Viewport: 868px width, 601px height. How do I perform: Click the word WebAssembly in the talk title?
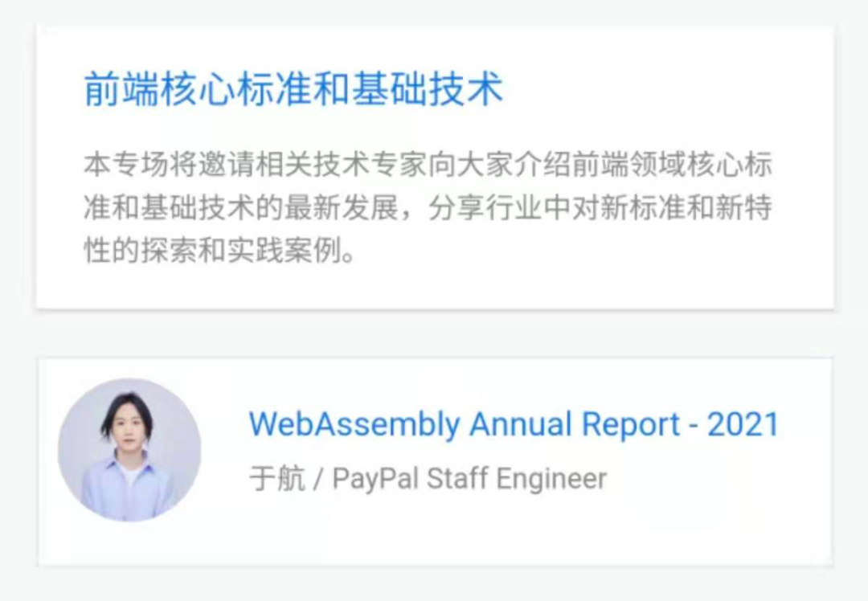pyautogui.click(x=354, y=424)
